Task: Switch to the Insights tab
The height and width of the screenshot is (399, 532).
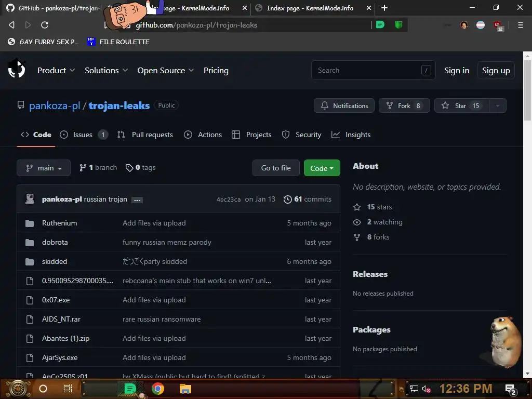Action: click(351, 135)
